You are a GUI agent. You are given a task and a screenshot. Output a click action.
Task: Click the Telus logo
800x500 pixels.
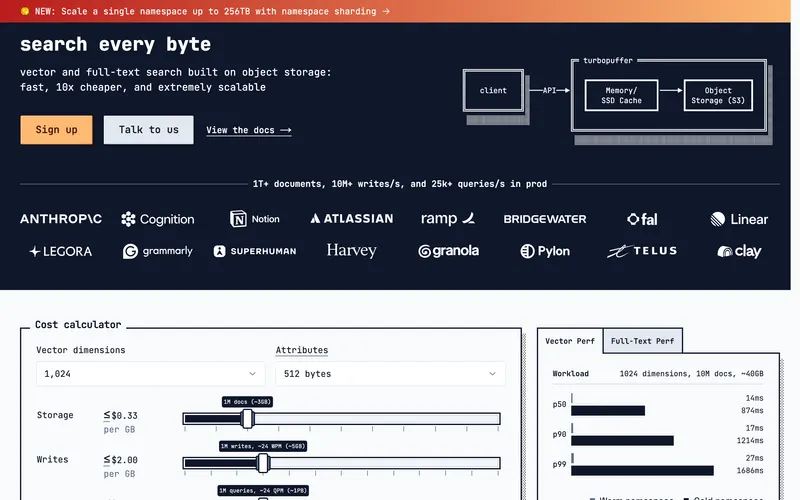pos(642,251)
